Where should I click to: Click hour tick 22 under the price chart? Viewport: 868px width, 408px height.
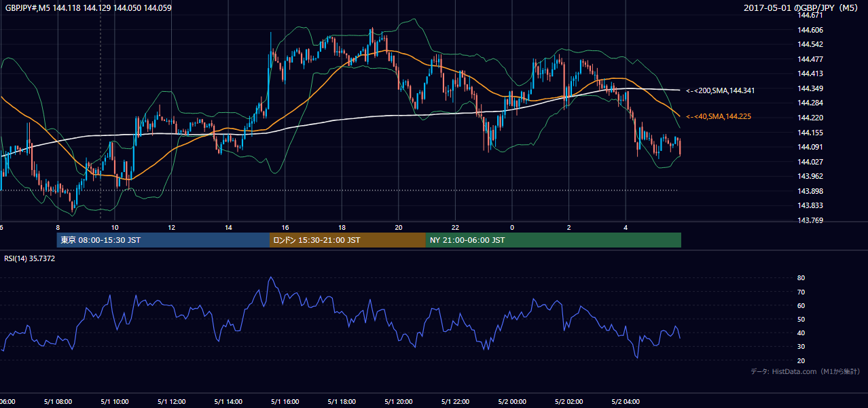455,228
